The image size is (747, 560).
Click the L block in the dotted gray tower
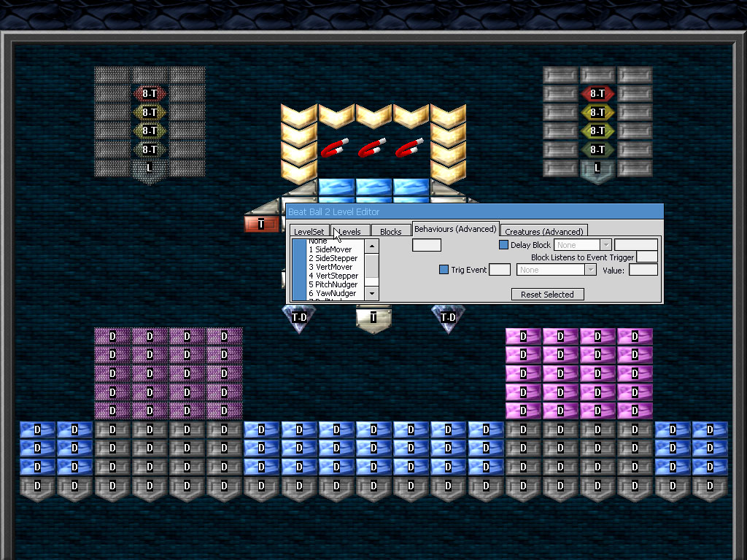click(x=150, y=170)
